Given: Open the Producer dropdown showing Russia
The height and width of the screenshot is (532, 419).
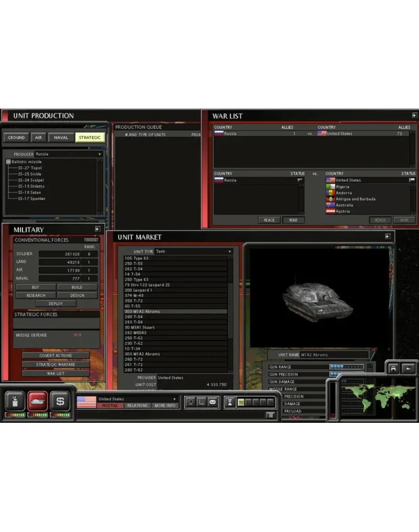Looking at the screenshot, I should [69, 154].
